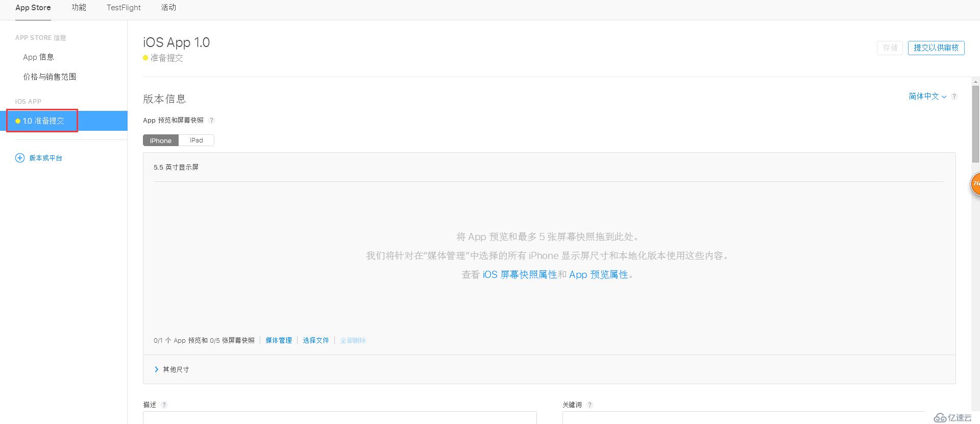The height and width of the screenshot is (424, 980).
Task: Open the App 预览属性 link
Action: tap(598, 275)
